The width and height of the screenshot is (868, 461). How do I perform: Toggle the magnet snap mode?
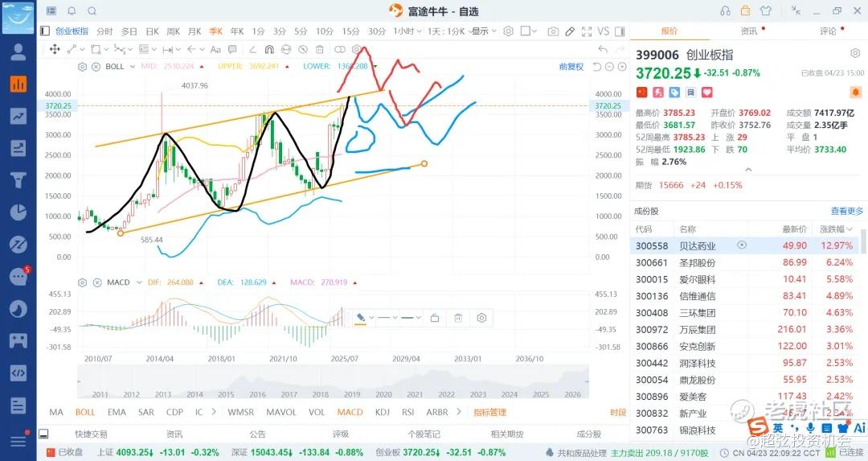tap(269, 49)
